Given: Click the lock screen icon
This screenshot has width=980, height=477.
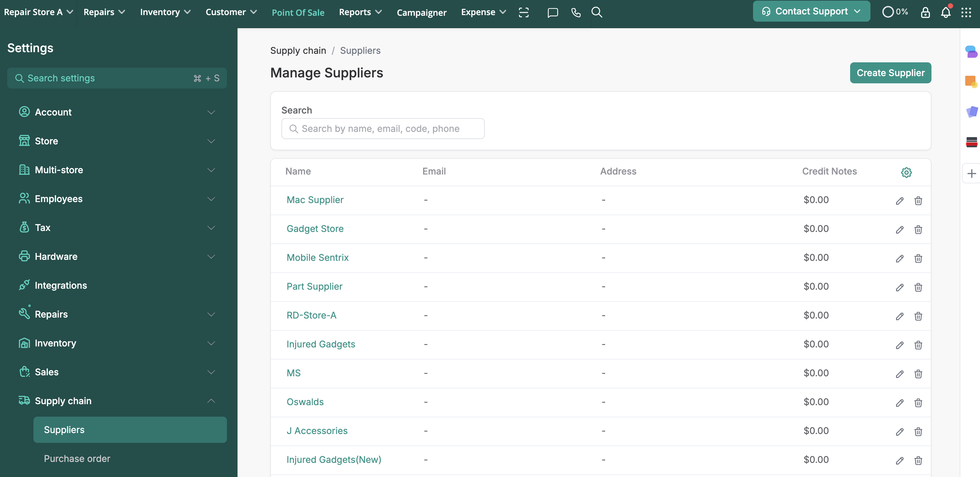Looking at the screenshot, I should click(925, 12).
